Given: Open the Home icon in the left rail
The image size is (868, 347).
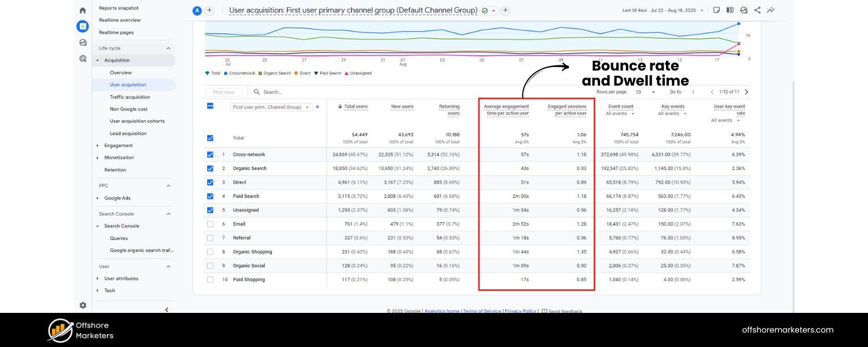Looking at the screenshot, I should (83, 10).
